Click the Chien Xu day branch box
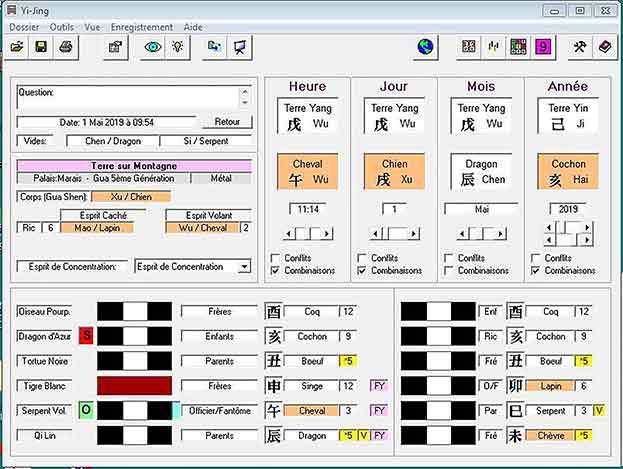 [394, 172]
